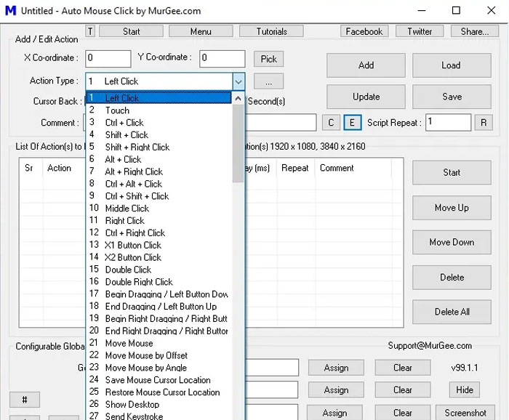
Task: Click the Script Repeat input field
Action: coord(449,122)
